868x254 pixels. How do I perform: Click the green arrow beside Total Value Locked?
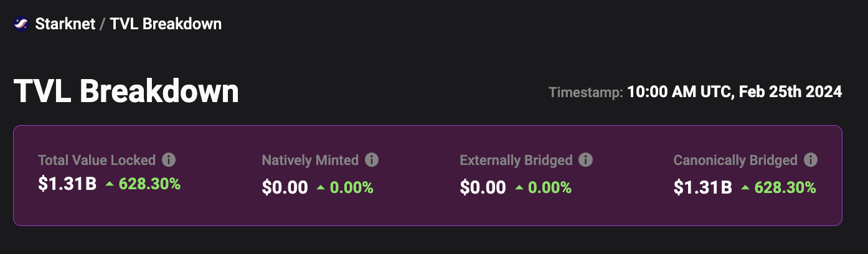110,184
